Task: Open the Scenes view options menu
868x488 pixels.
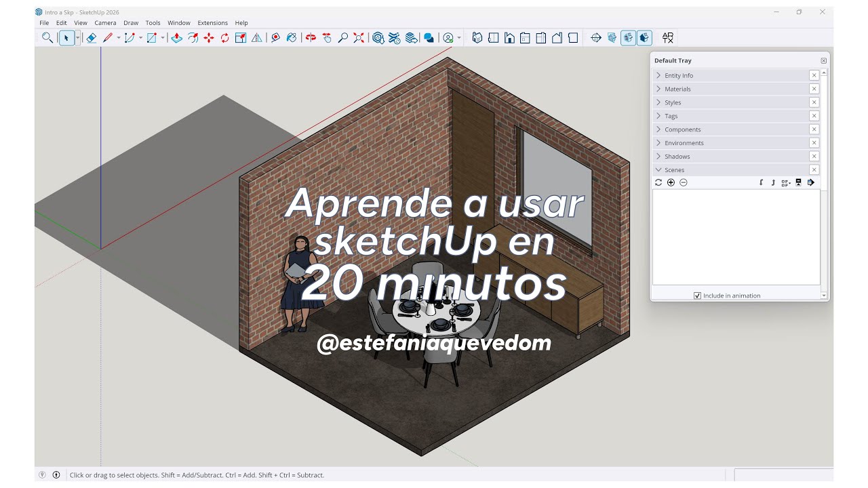Action: click(786, 183)
